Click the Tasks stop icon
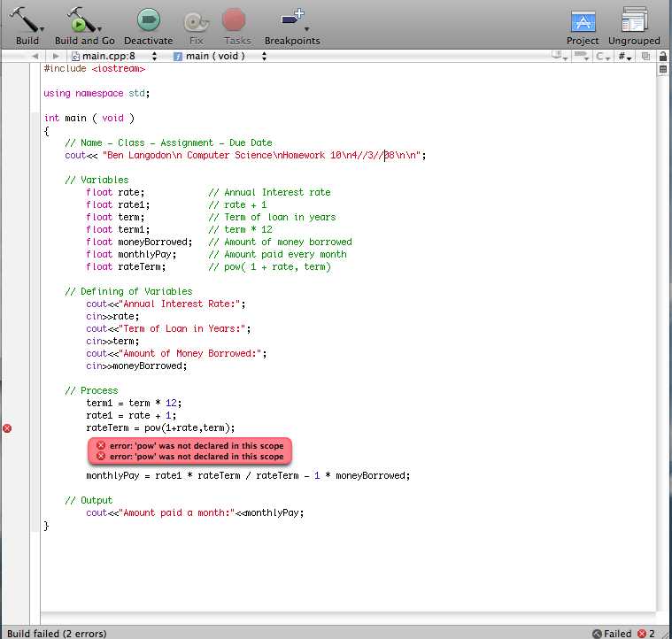 [x=234, y=20]
